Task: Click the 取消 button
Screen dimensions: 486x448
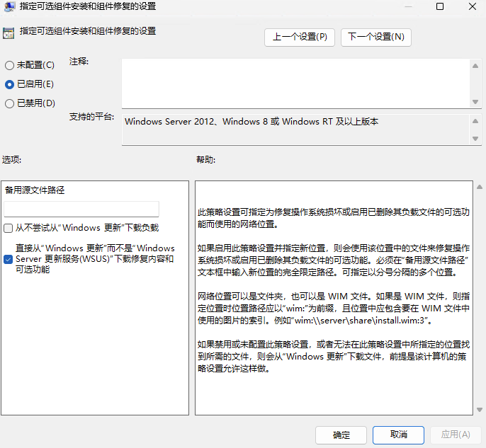Action: (398, 435)
